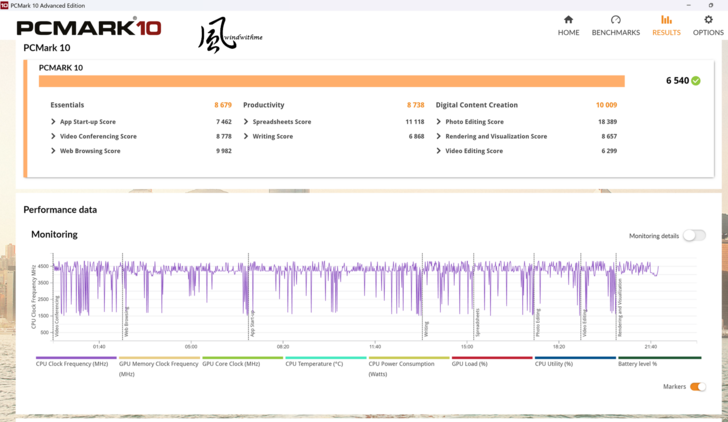Open the BENCHMARKS gauge icon

(x=615, y=20)
